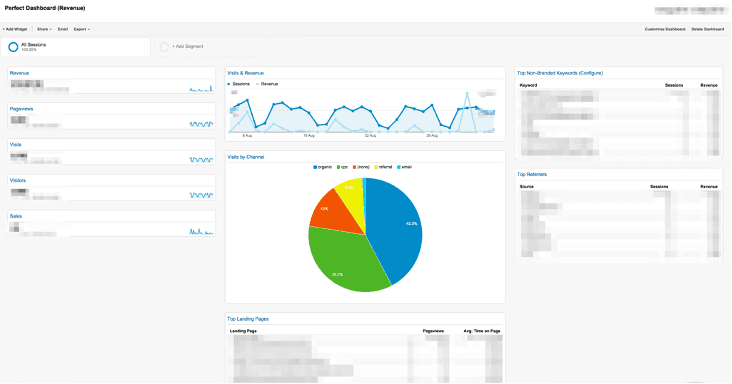
Task: Open the Revenue widget title
Action: pos(20,73)
